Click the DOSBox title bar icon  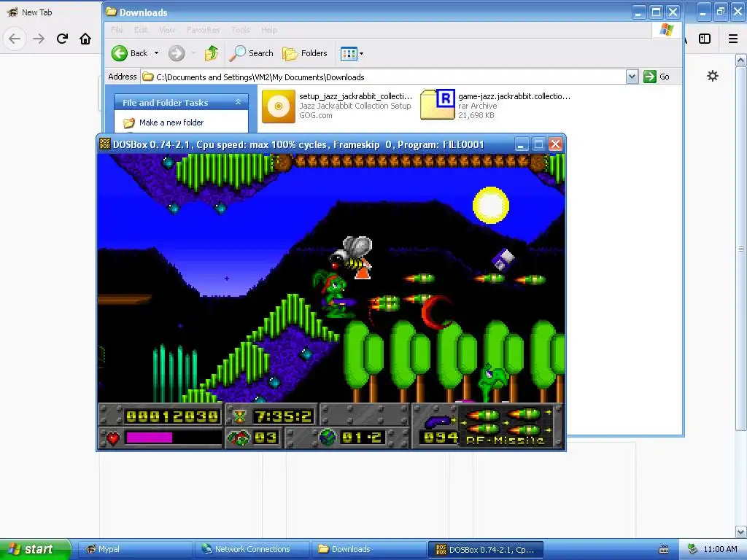tap(105, 144)
